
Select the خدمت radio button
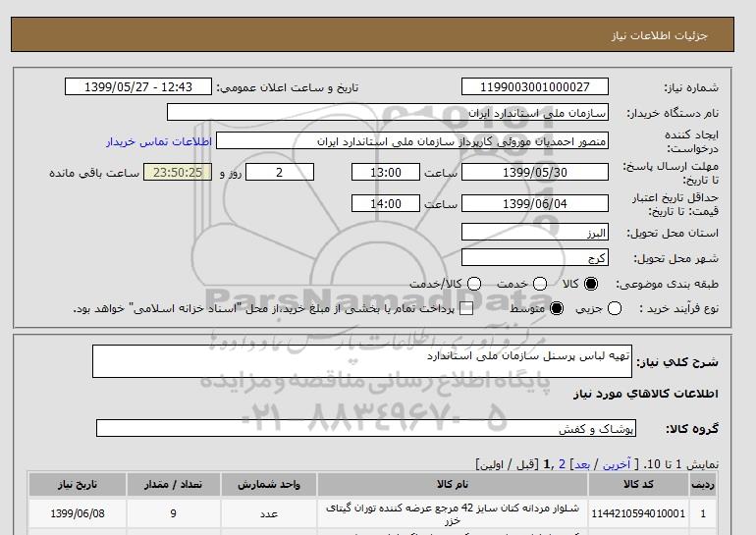click(540, 284)
